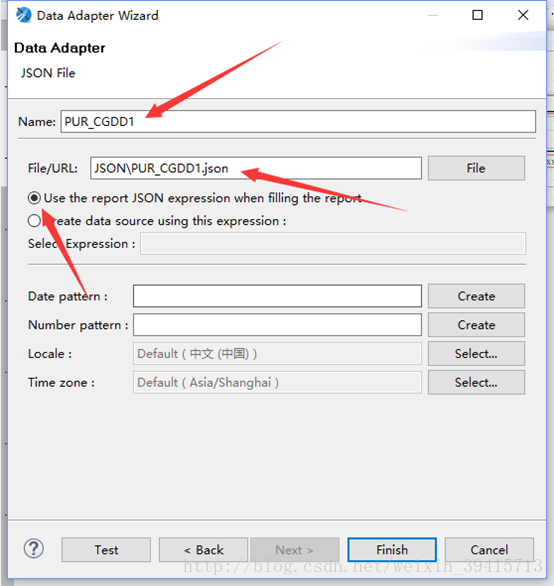Maximize the Data Adapter Wizard window

(477, 15)
